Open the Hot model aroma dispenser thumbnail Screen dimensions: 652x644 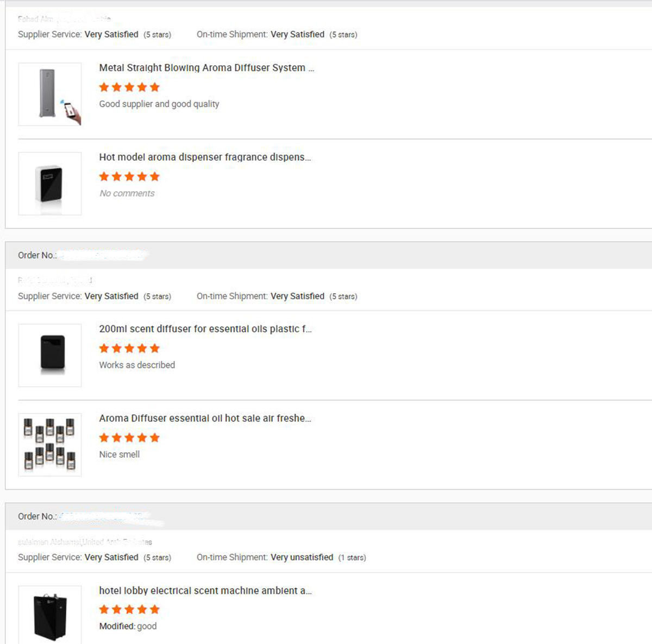[50, 184]
